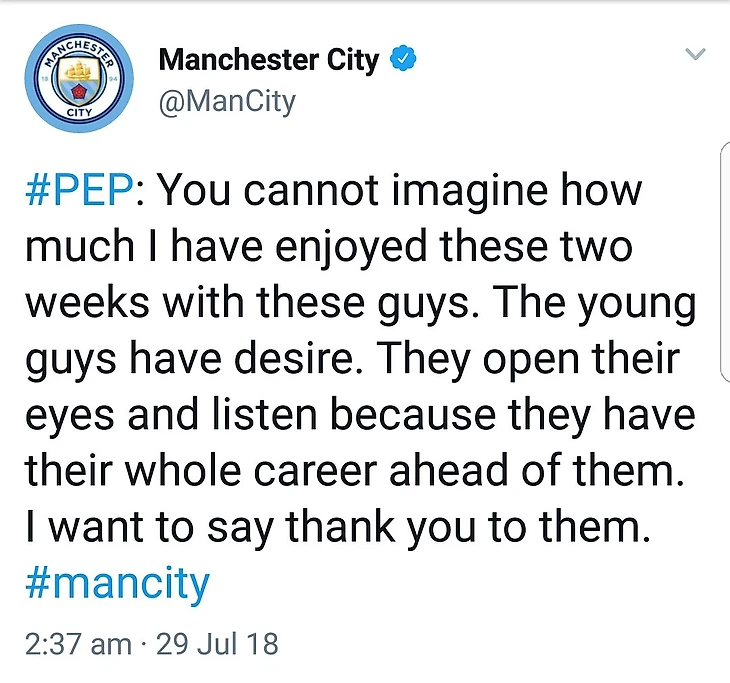Open the @ManCity handle link
Screen dimensions: 730x683
coord(227,101)
